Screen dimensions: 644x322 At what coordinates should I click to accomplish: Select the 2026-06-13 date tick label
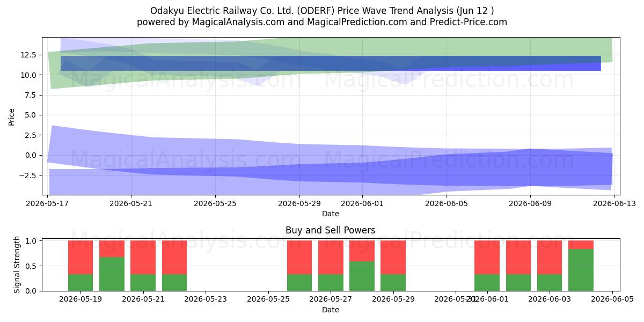614,203
